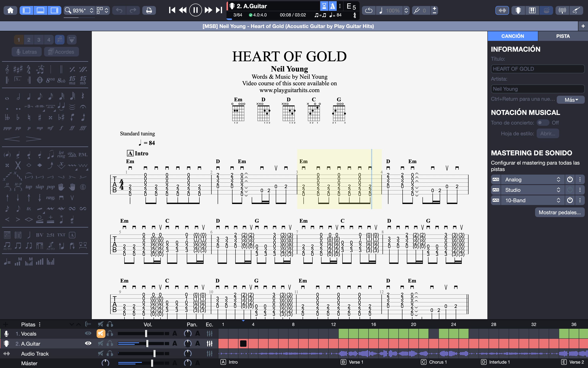The image size is (588, 368).
Task: Open options menu for Studio effect
Action: [580, 190]
